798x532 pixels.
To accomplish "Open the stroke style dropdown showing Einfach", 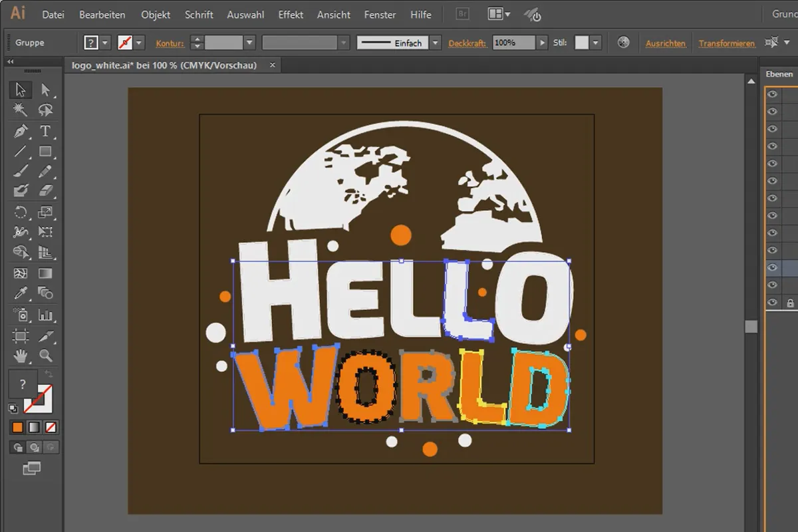I will pyautogui.click(x=435, y=43).
